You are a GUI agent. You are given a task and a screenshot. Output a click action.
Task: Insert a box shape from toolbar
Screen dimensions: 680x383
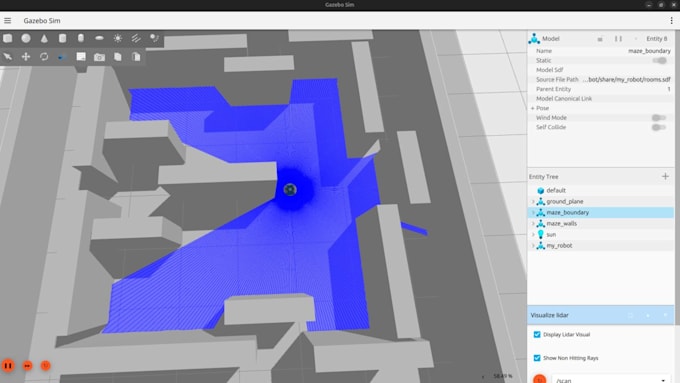coord(7,38)
